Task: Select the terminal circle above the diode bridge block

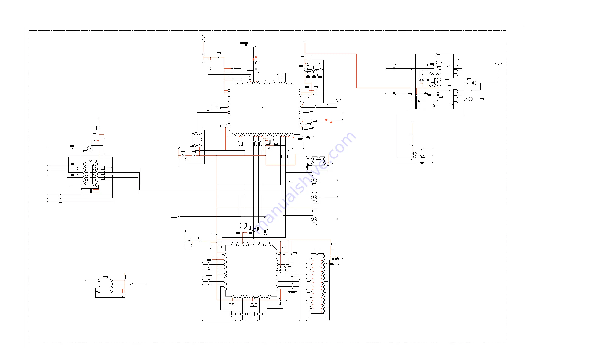Action: point(305,41)
